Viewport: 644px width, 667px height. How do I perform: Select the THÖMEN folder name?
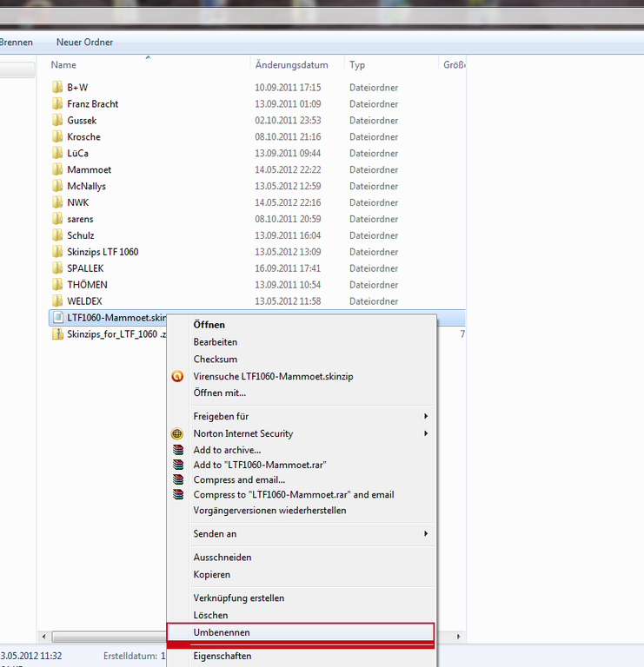[x=87, y=285]
